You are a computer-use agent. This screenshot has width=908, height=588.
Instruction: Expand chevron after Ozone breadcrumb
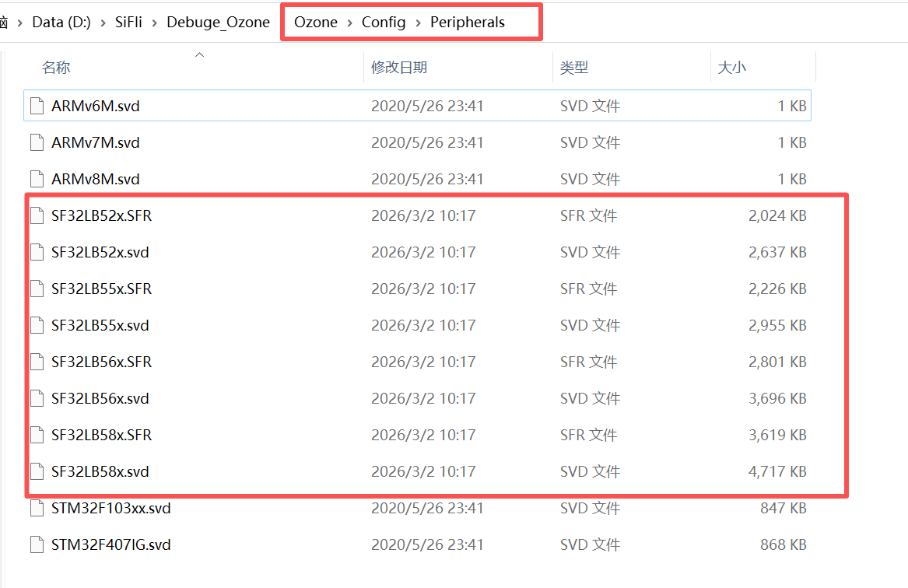pos(350,23)
